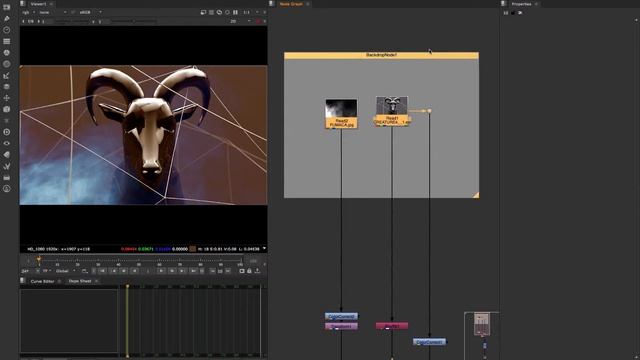Switch to the Dope Sheet tab
Viewport: 640px width, 360px height.
click(80, 281)
